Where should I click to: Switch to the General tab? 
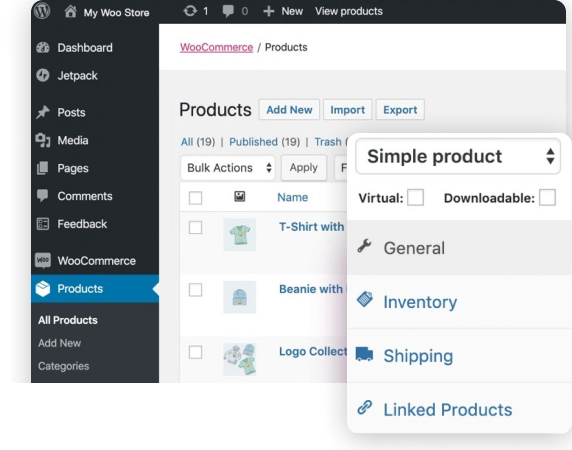[x=460, y=248]
